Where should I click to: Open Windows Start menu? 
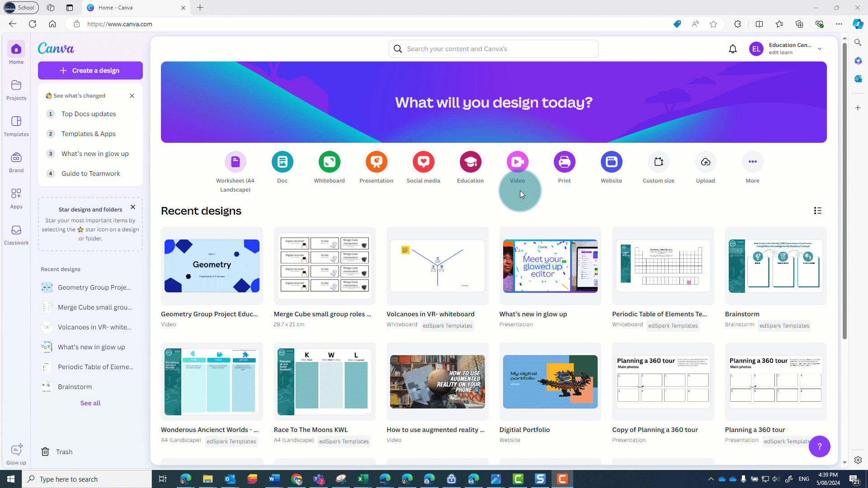pyautogui.click(x=11, y=479)
